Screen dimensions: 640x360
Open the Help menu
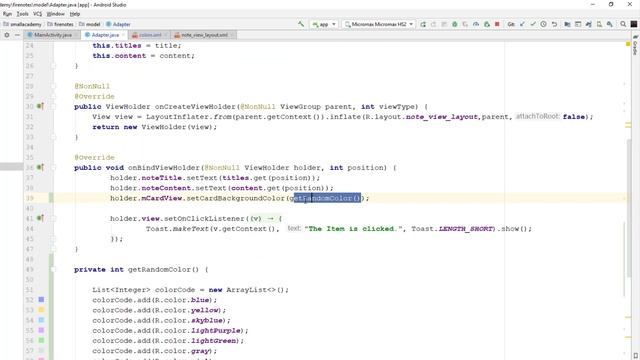tap(75, 14)
